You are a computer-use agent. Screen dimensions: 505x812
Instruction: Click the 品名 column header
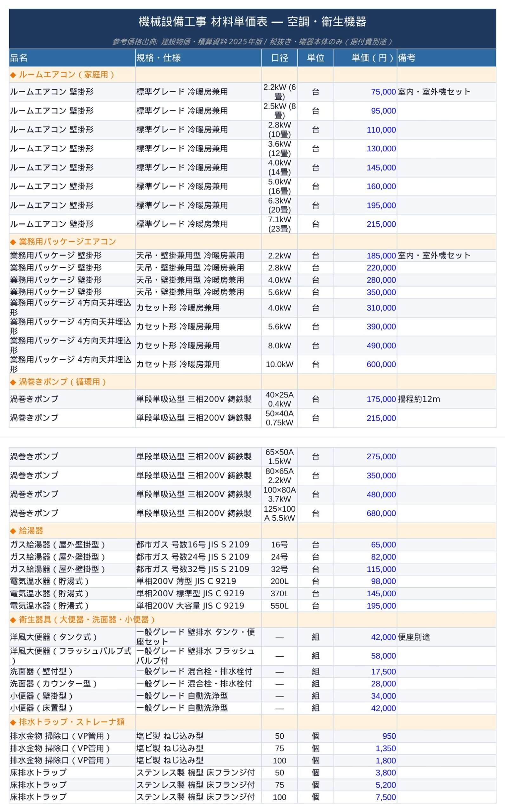tap(19, 58)
